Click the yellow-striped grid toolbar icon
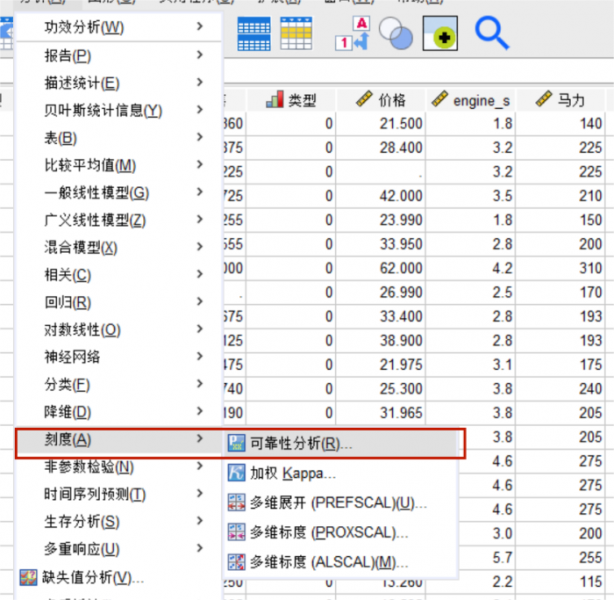 click(296, 34)
